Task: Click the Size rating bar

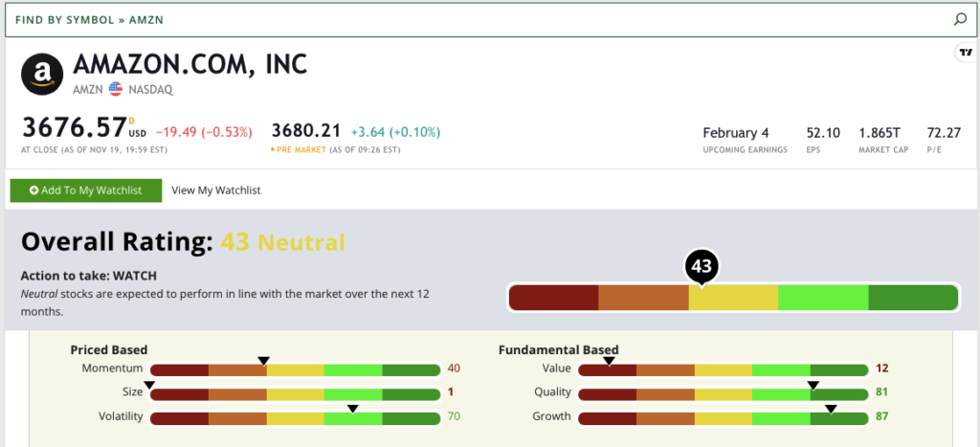Action: pos(296,394)
